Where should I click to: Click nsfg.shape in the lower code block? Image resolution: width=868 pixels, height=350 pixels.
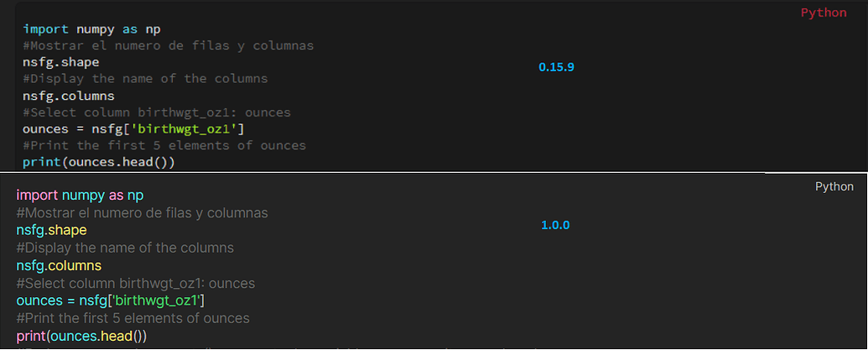[51, 230]
